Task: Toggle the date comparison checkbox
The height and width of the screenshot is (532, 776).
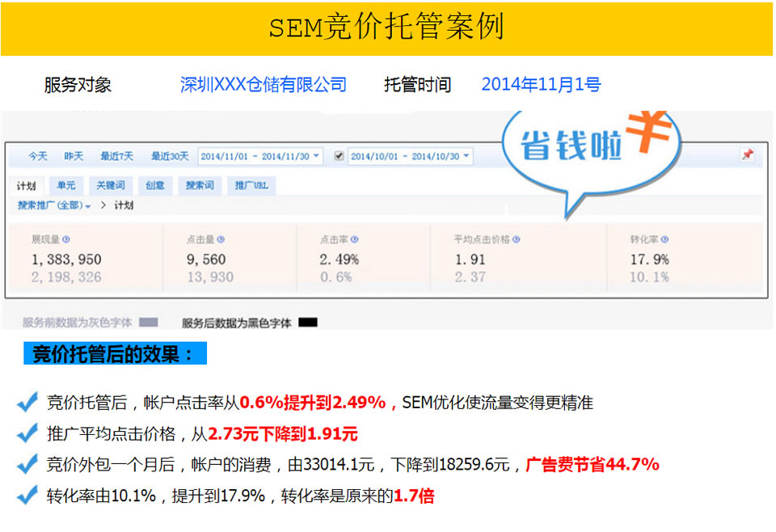Action: pos(339,156)
